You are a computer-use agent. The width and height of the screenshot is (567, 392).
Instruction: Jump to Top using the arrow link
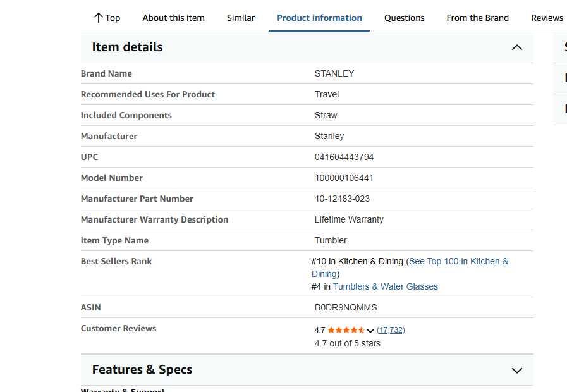point(107,18)
